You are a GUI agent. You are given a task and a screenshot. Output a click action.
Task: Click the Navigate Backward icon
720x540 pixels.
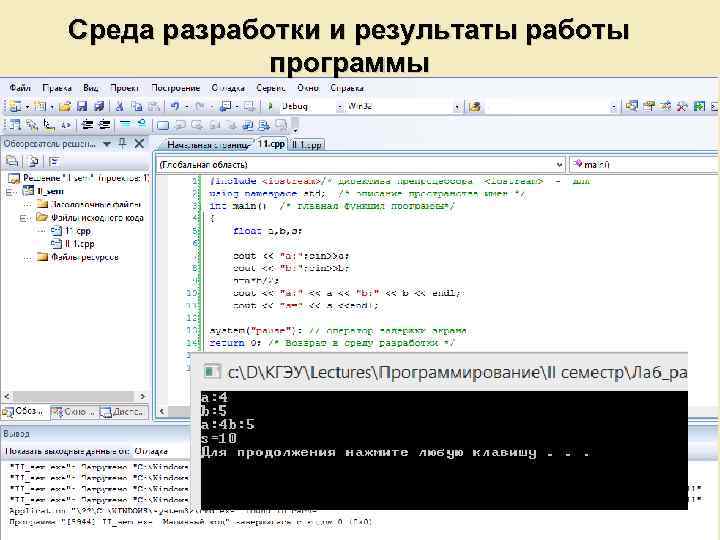pyautogui.click(x=225, y=107)
